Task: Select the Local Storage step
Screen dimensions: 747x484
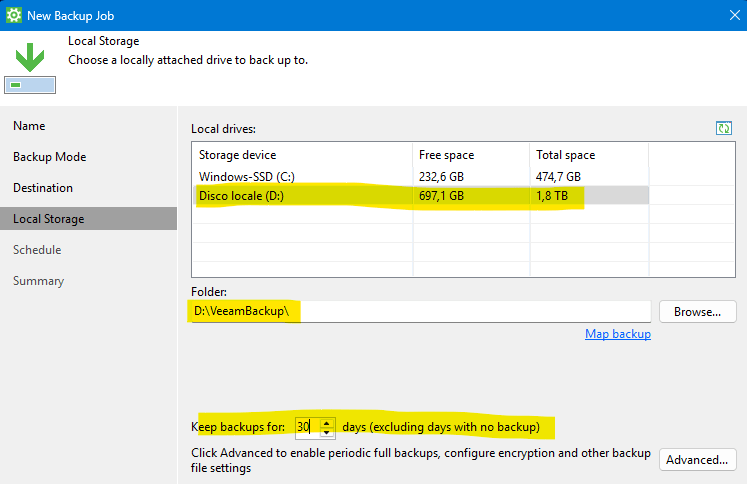Action: click(x=48, y=219)
